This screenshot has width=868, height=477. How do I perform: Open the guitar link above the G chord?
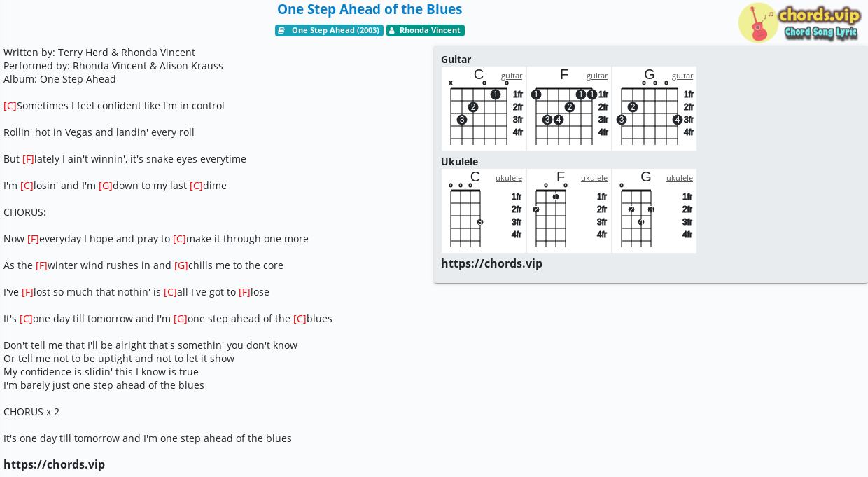coord(682,76)
